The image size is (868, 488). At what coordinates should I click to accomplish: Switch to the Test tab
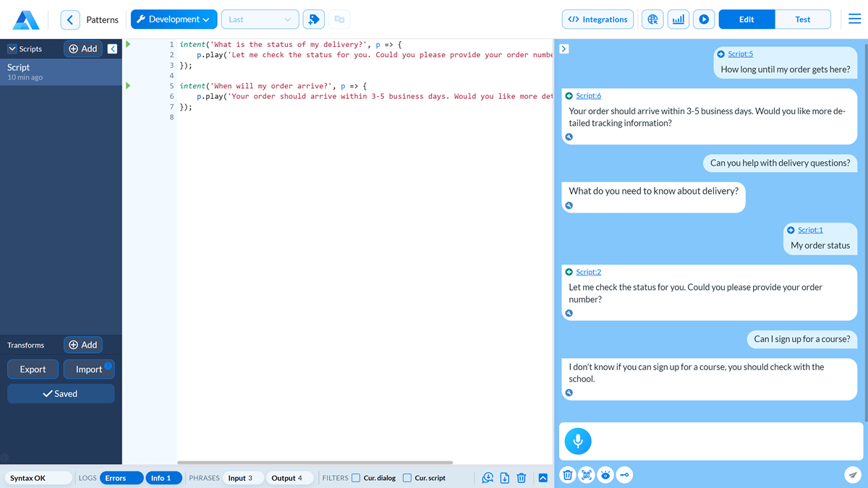coord(802,20)
